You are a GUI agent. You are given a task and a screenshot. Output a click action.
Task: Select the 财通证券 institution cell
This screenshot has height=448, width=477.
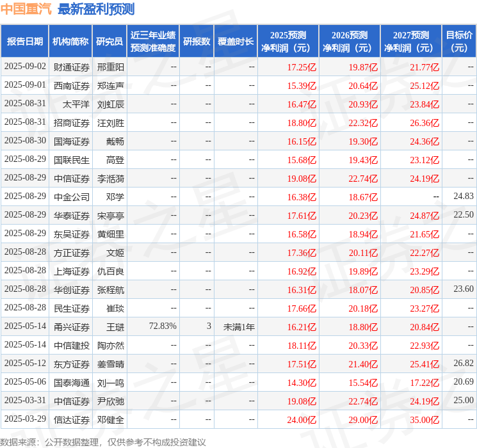[x=72, y=67]
